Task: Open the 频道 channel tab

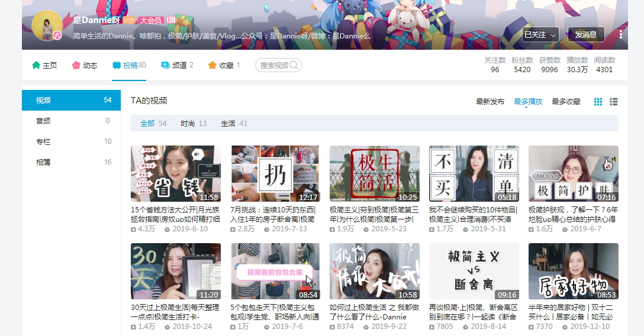Action: [177, 65]
